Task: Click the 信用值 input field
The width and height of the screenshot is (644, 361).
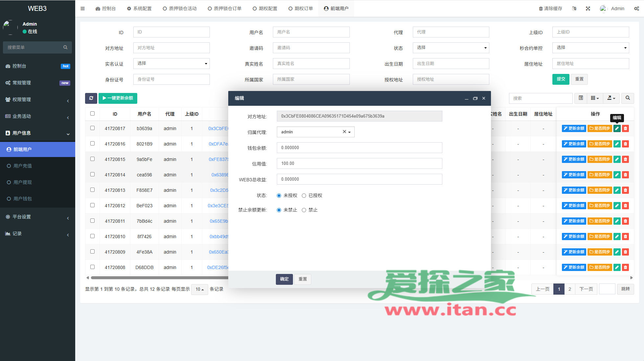Action: click(359, 164)
